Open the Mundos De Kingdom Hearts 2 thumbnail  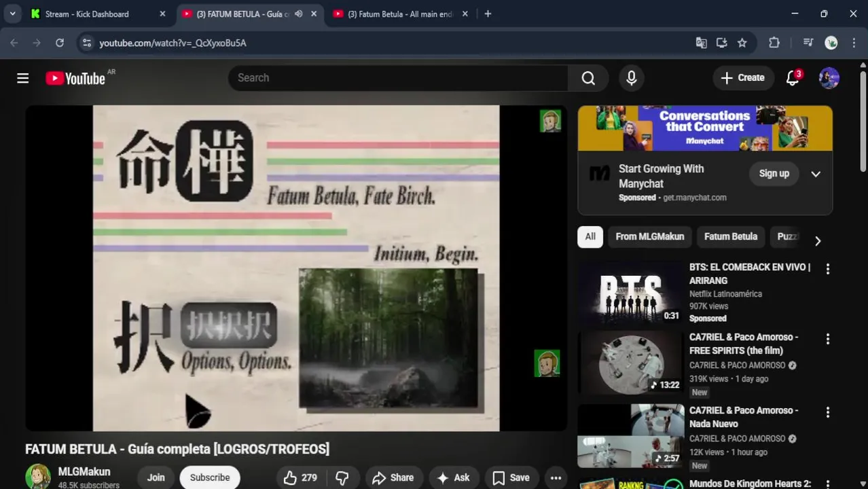point(631,484)
